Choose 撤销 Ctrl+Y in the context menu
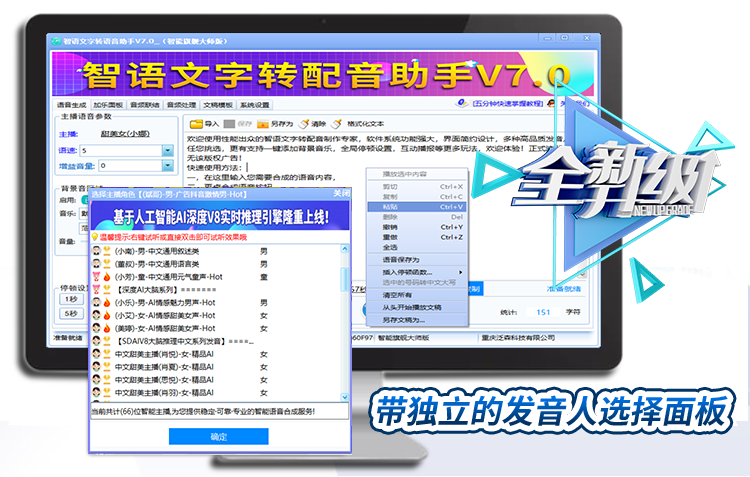The width and height of the screenshot is (750, 477). (x=418, y=227)
